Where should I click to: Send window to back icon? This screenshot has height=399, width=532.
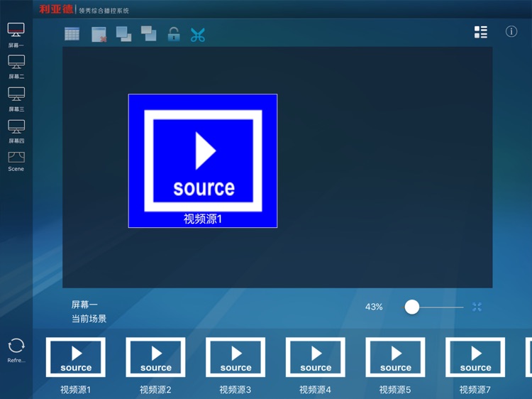[149, 33]
